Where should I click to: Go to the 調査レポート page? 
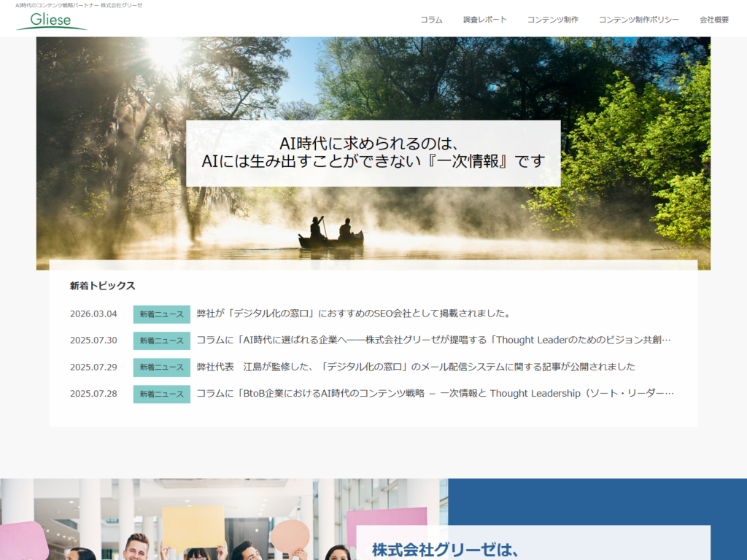pos(484,20)
